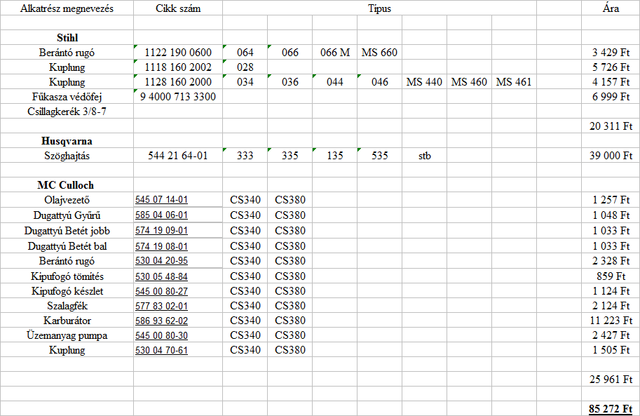Select the 25 961 Ft subtotal cell
The image size is (640, 416).
[x=611, y=379]
